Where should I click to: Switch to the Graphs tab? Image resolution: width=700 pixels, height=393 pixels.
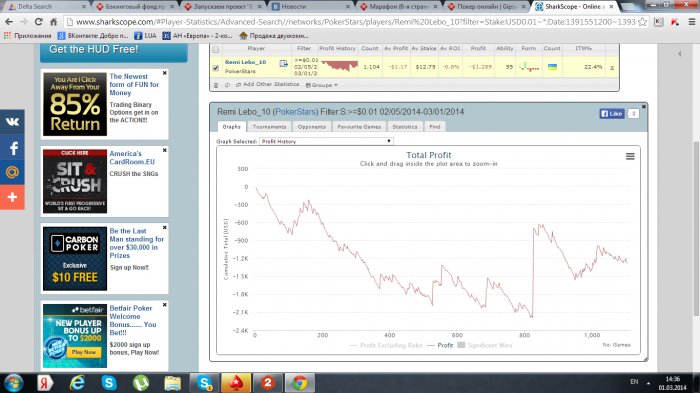231,127
